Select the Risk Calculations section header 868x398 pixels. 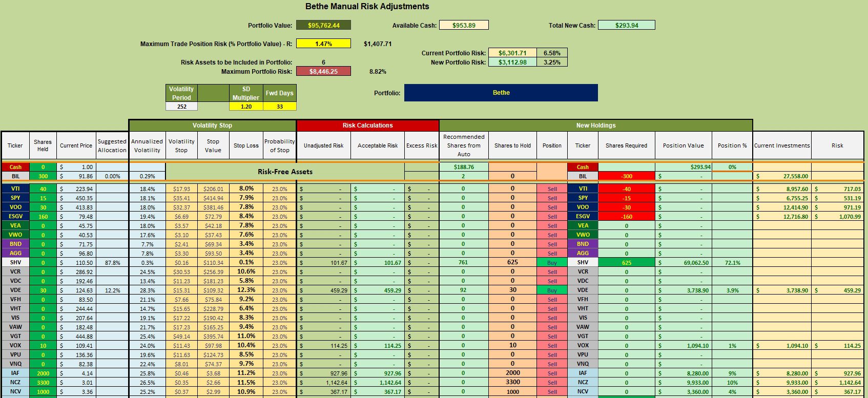[367, 125]
